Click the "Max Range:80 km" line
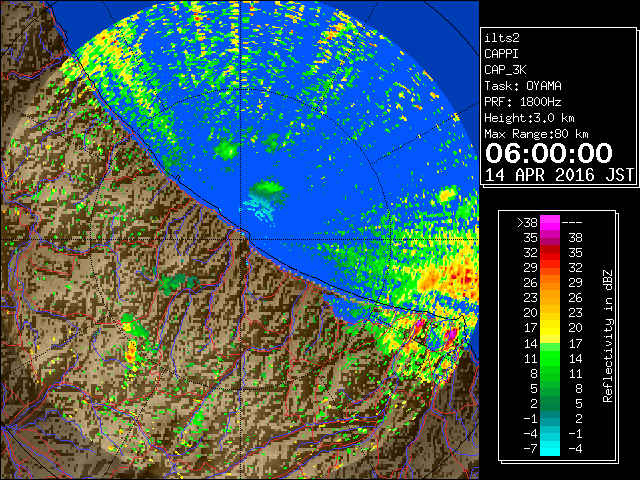 (x=536, y=134)
